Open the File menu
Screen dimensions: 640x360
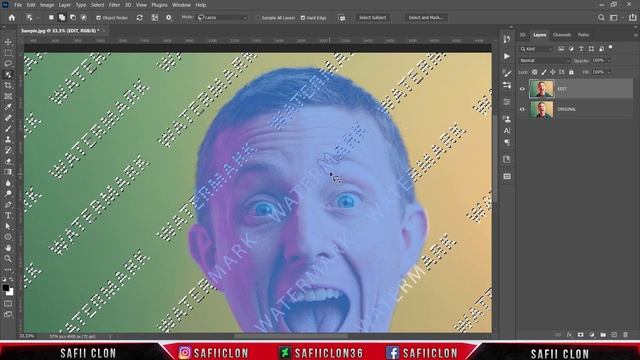18,5
